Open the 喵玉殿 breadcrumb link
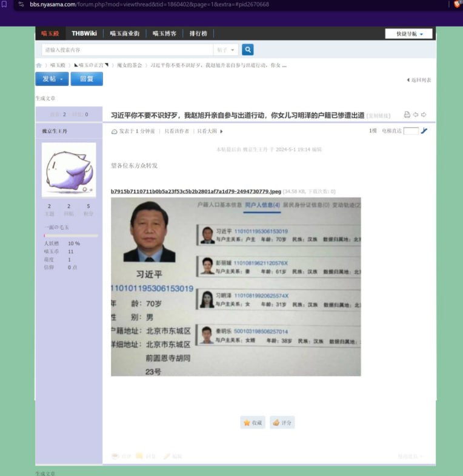The width and height of the screenshot is (463, 476). pos(58,65)
